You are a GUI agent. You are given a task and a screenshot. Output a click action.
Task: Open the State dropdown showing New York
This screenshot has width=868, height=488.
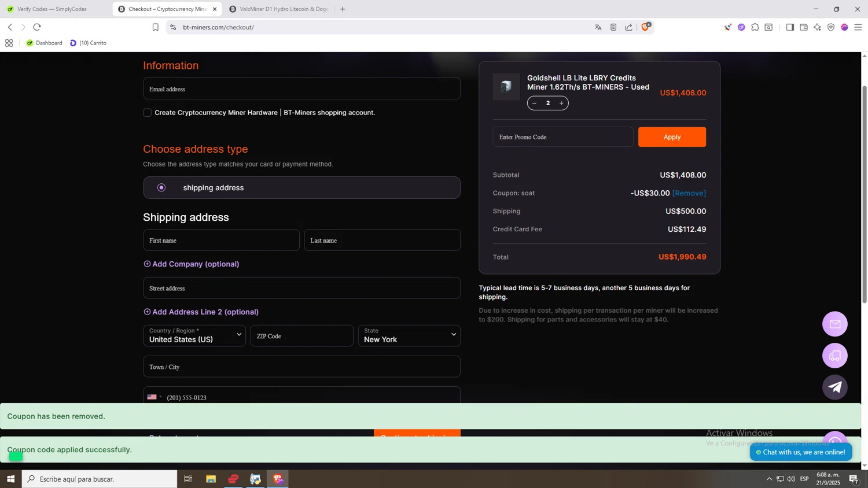click(x=409, y=335)
